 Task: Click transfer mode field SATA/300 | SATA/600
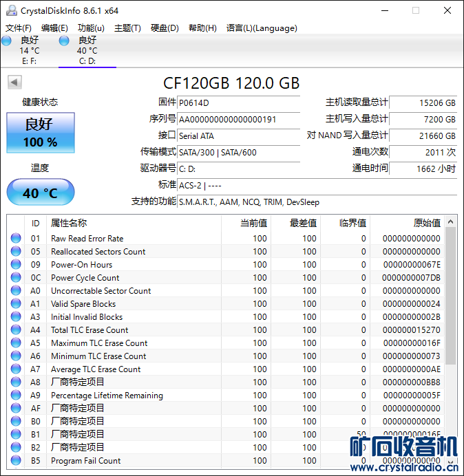[x=238, y=152]
